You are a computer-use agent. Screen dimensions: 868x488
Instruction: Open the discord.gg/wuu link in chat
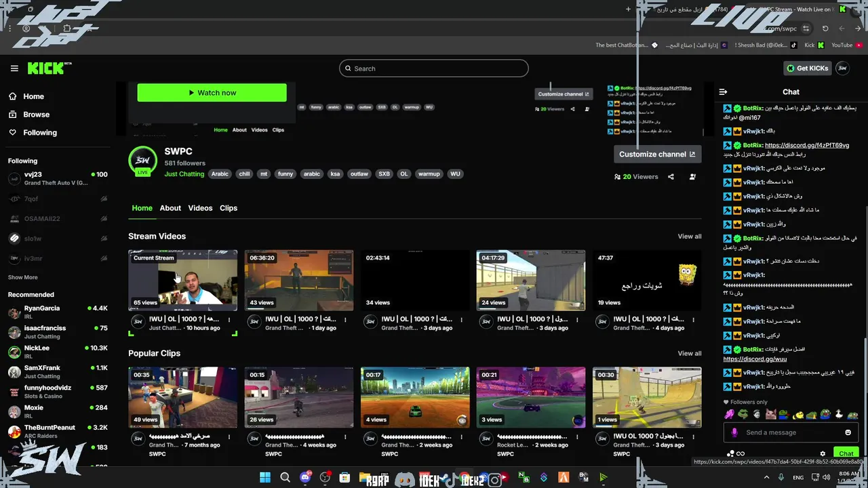click(755, 359)
